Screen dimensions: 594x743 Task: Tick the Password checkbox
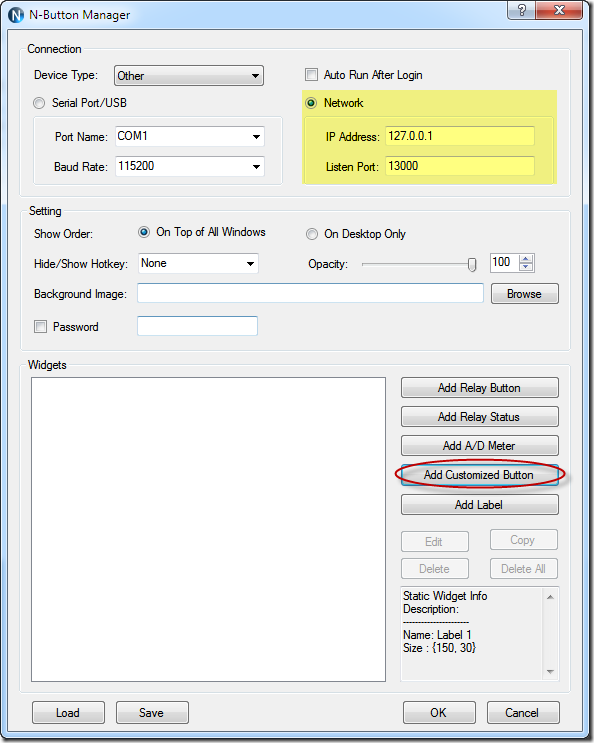40,326
